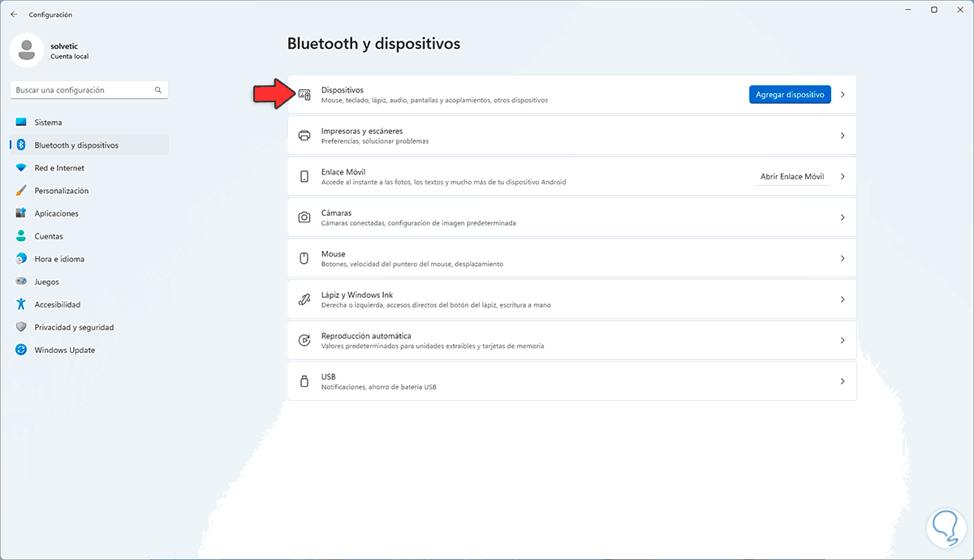Click the USB drive icon
974x560 pixels.
[x=304, y=381]
